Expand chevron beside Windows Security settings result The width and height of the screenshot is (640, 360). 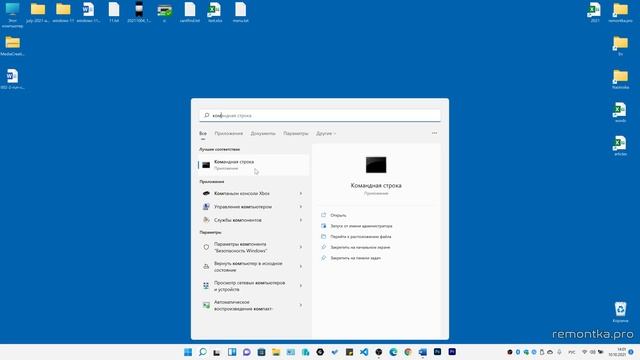301,247
